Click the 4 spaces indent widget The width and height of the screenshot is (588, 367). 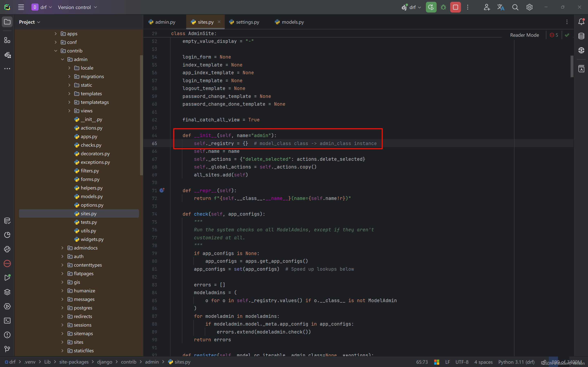coord(483,362)
